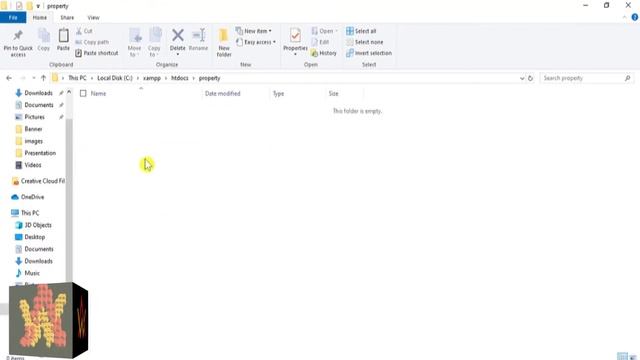Expand the Open dropdown in ribbon
Screen dimensions: 640x360
tap(336, 31)
